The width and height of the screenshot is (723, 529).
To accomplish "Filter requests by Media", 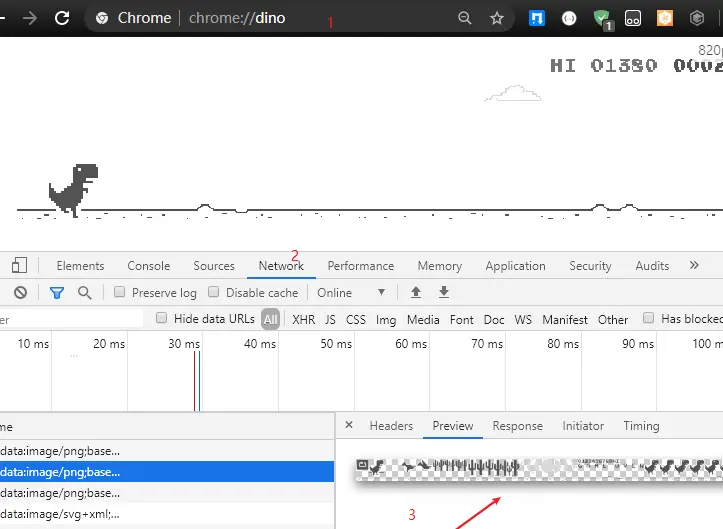I will pos(423,320).
